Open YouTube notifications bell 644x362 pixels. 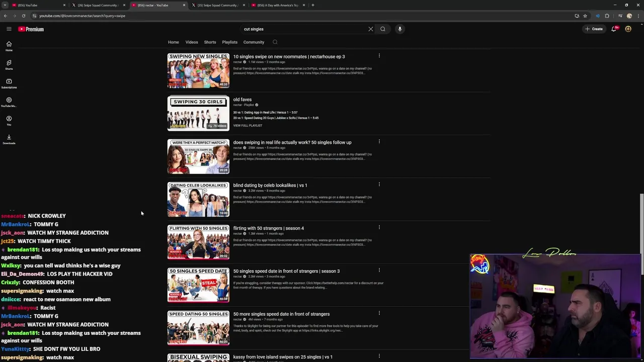coord(614,29)
